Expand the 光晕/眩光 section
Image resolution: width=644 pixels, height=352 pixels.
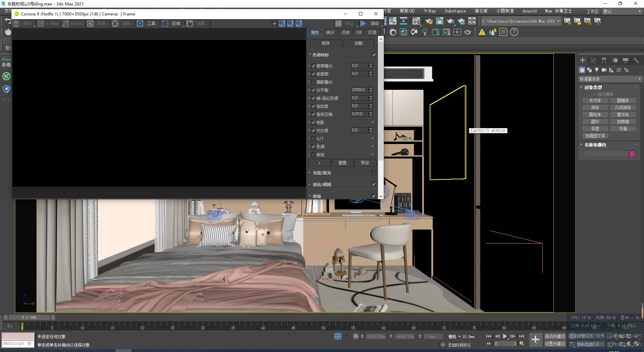310,173
